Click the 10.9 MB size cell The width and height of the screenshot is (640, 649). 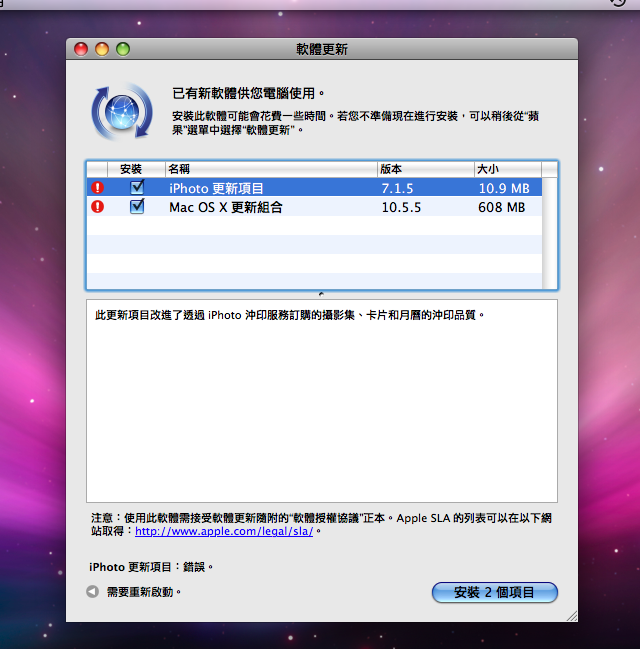coord(504,188)
